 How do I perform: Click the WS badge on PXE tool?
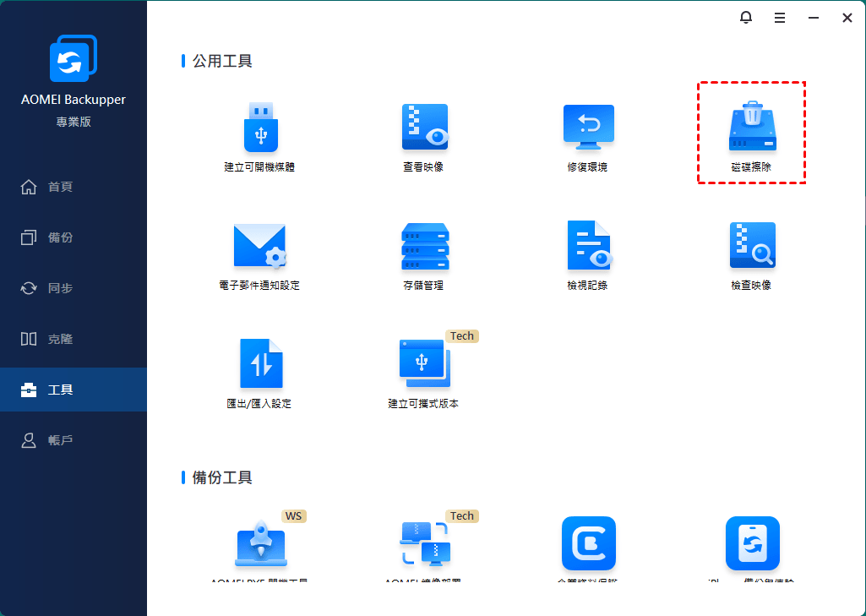tap(293, 516)
